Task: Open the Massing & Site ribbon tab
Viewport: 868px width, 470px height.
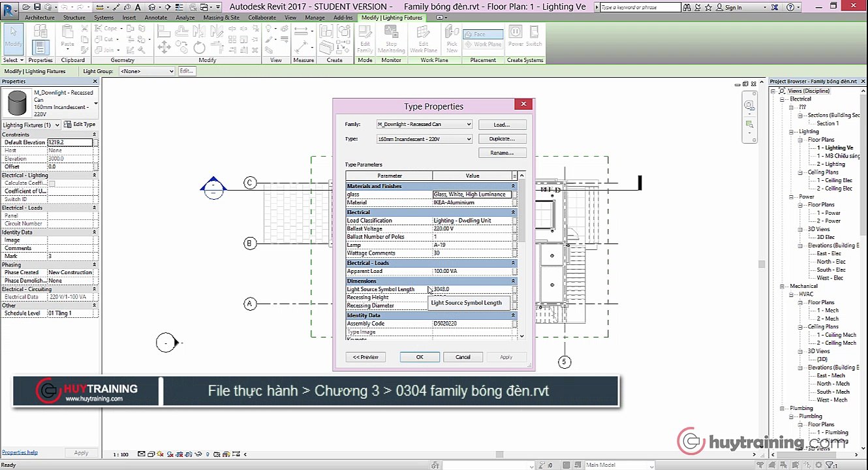Action: (221, 18)
